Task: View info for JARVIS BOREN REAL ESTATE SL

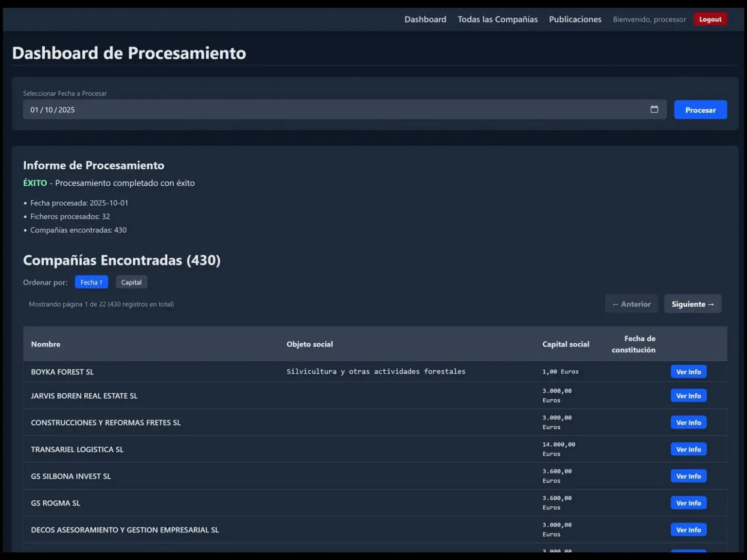Action: click(x=688, y=395)
